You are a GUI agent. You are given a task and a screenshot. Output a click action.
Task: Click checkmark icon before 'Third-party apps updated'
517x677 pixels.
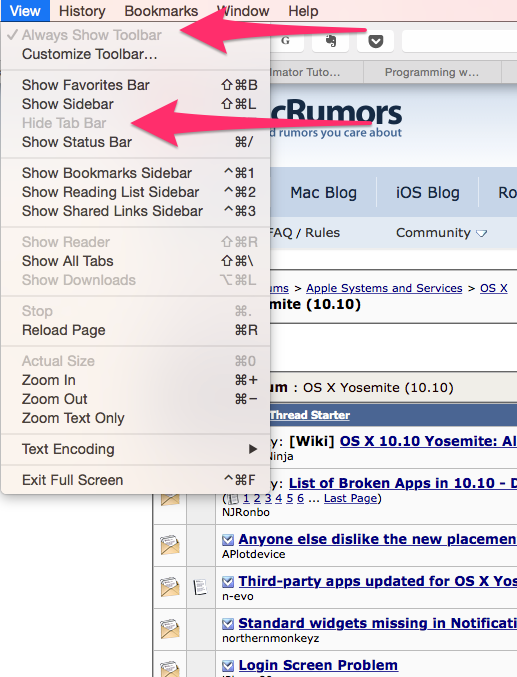click(x=228, y=582)
